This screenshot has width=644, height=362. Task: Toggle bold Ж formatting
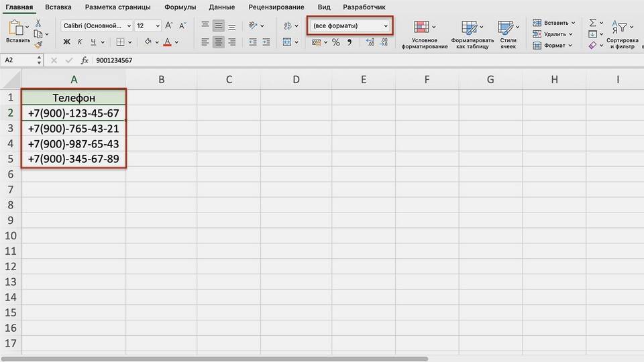[x=66, y=42]
